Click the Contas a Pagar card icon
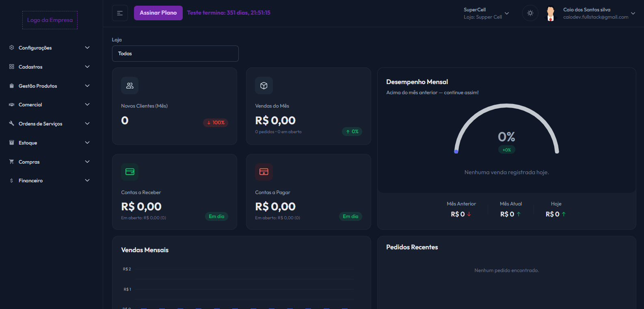This screenshot has width=644, height=309. [x=264, y=172]
